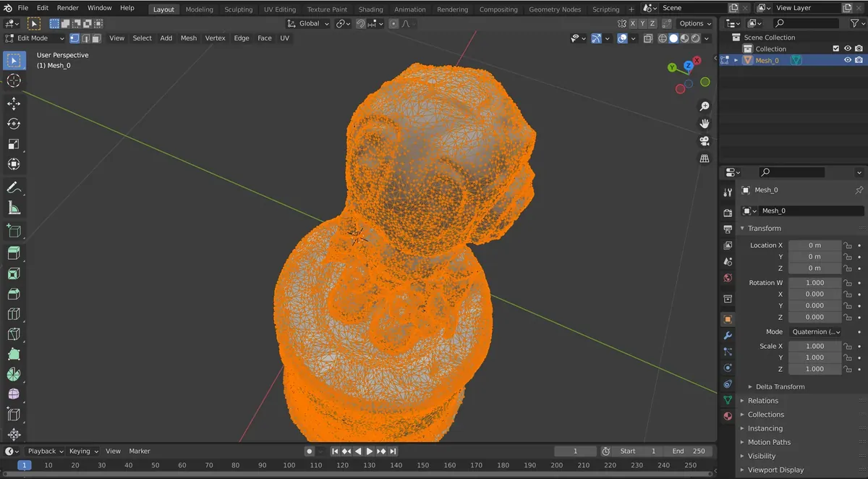Select the Spin tool
This screenshot has height=479, width=868.
(x=14, y=374)
